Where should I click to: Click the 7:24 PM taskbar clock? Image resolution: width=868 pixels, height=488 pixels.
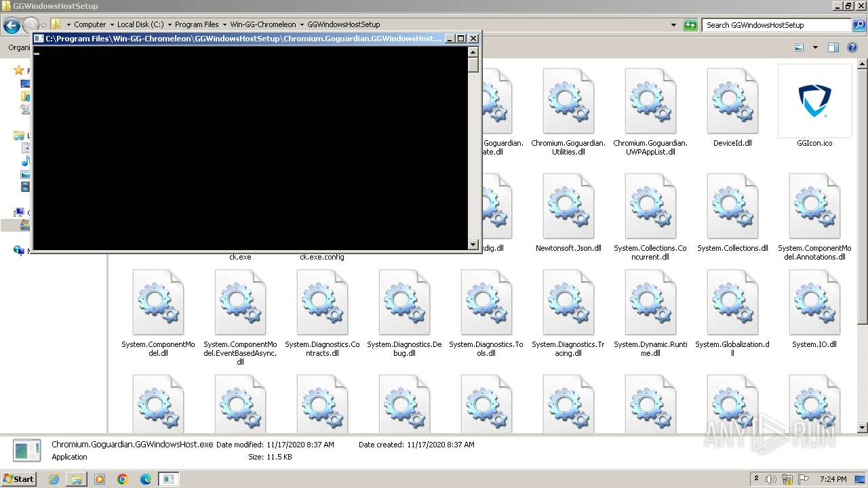click(x=833, y=479)
